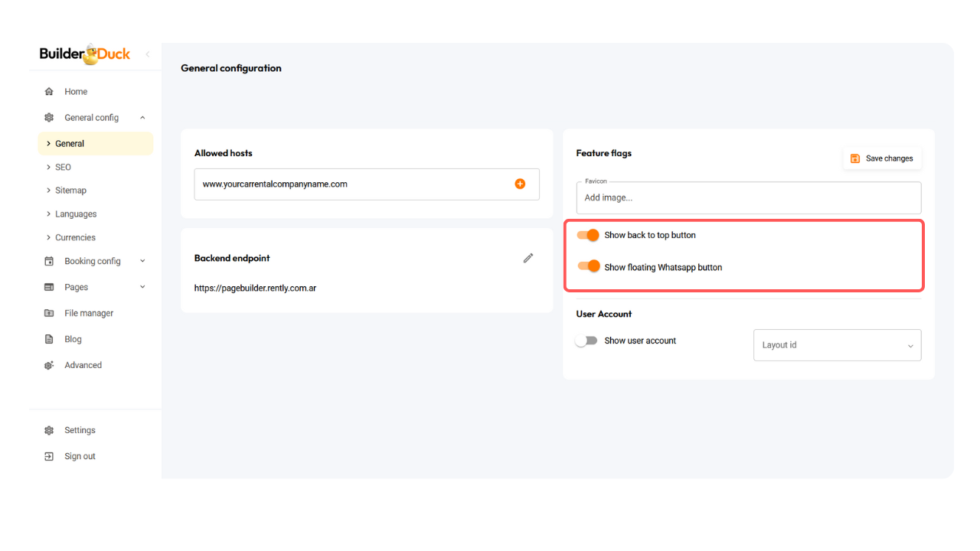Click the File manager folder icon
The width and height of the screenshot is (980, 551).
coord(49,313)
